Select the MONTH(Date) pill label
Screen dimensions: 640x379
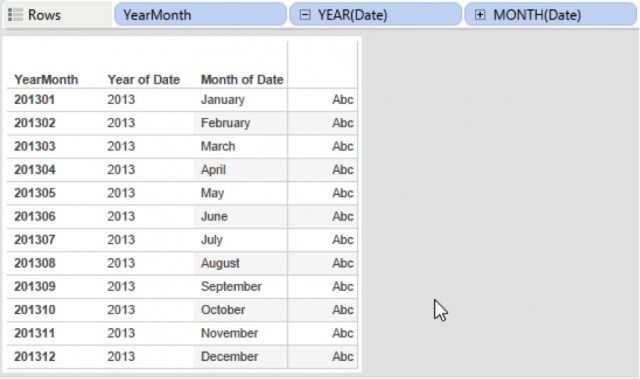(537, 15)
